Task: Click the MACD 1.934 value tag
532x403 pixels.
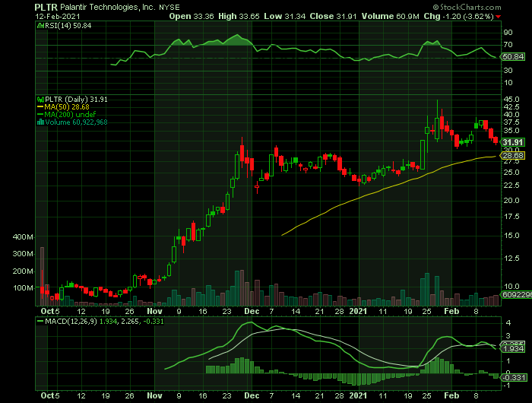Action: tap(514, 349)
